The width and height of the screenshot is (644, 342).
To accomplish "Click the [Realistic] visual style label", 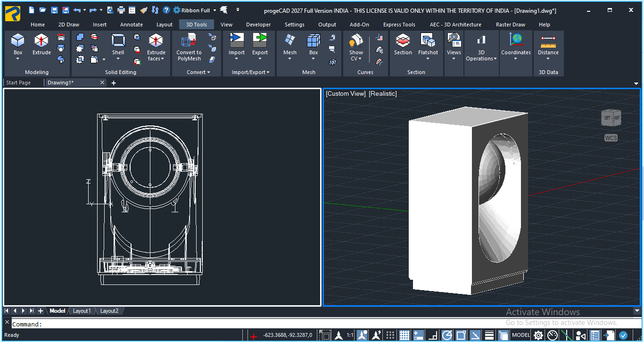I will pos(383,93).
